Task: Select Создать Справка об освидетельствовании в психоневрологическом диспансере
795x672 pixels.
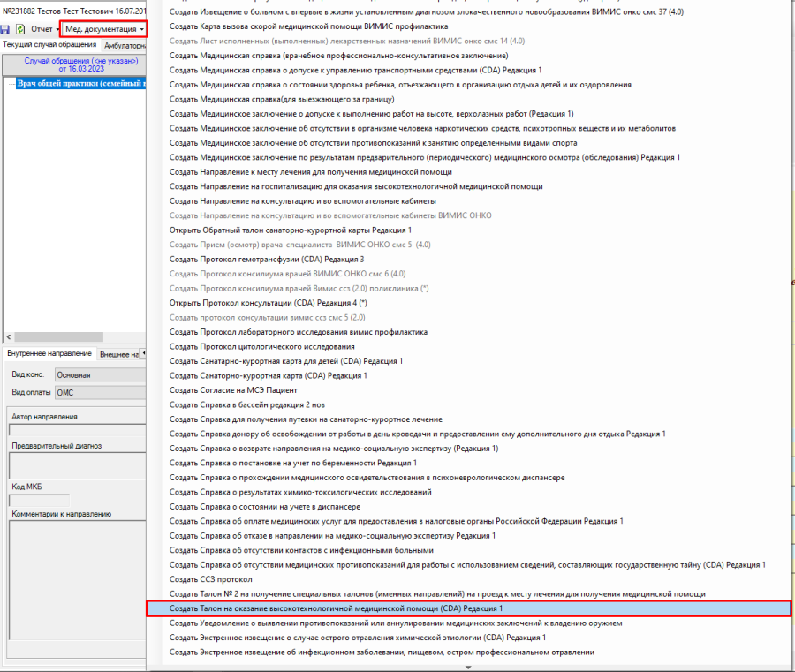Action: [367, 478]
